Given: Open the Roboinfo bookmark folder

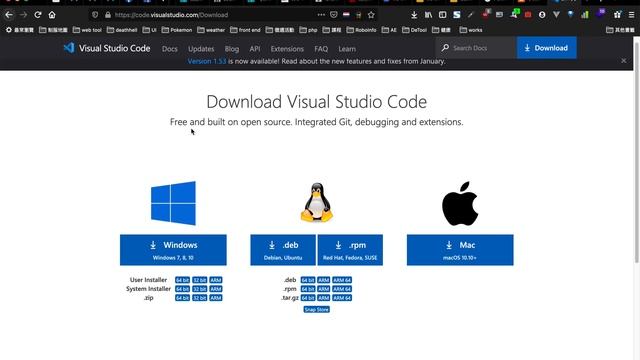Looking at the screenshot, I should click(x=362, y=30).
